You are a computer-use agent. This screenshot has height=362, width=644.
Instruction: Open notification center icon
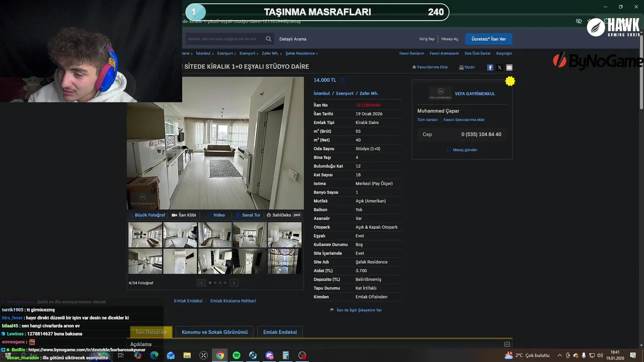coord(633,355)
